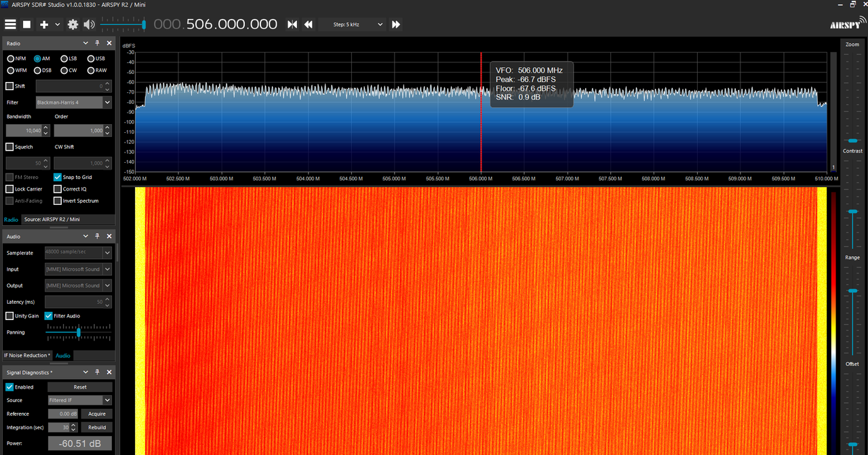Stop the radio with the stop button
The height and width of the screenshot is (455, 868).
click(27, 24)
